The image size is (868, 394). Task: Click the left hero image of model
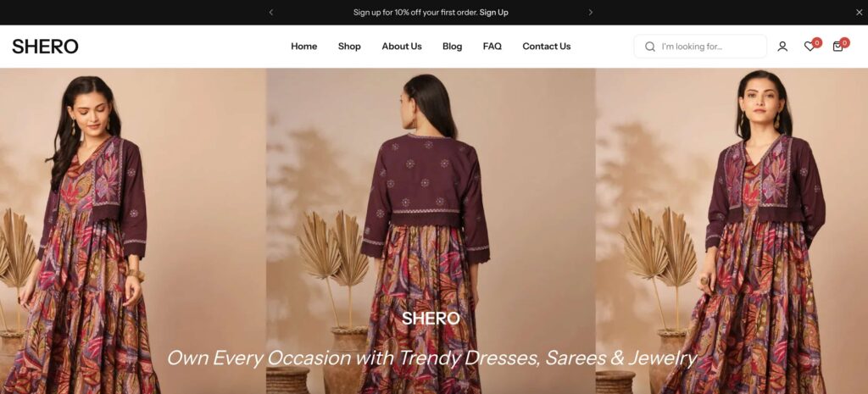[133, 230]
